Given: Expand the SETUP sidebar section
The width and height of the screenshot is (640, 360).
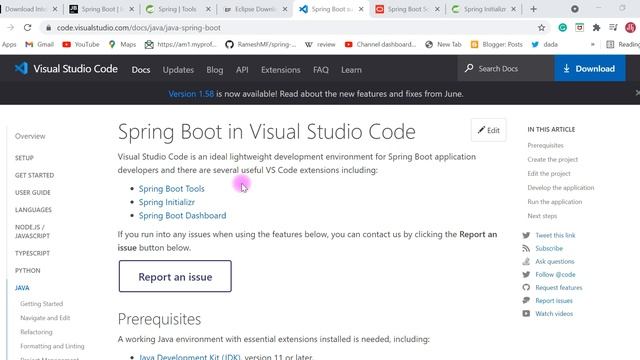Looking at the screenshot, I should (x=24, y=158).
